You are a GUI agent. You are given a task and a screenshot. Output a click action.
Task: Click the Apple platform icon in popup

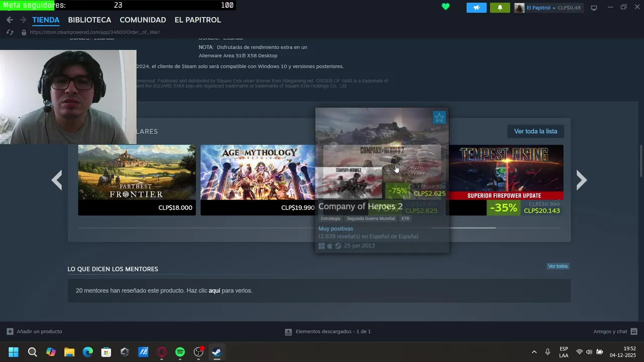coord(330,246)
